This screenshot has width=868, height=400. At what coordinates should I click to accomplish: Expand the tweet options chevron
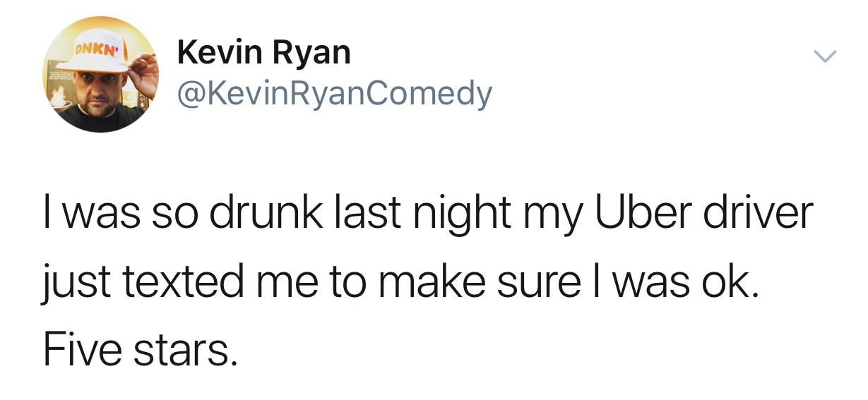click(x=824, y=56)
